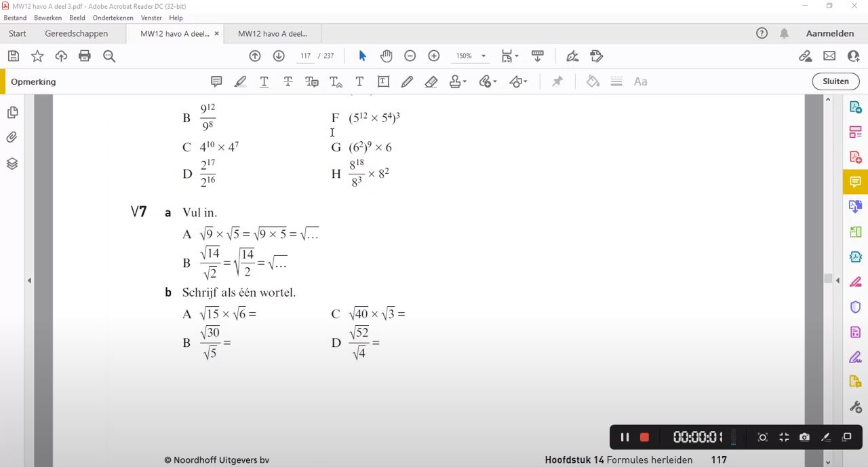Go to the next page arrow
Image resolution: width=868 pixels, height=467 pixels.
(x=279, y=56)
